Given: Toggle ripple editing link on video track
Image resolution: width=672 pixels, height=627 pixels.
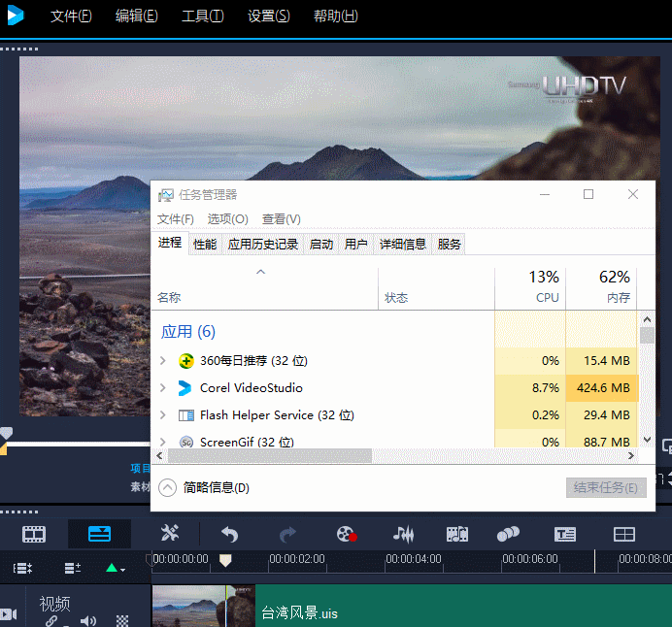Looking at the screenshot, I should click(52, 620).
